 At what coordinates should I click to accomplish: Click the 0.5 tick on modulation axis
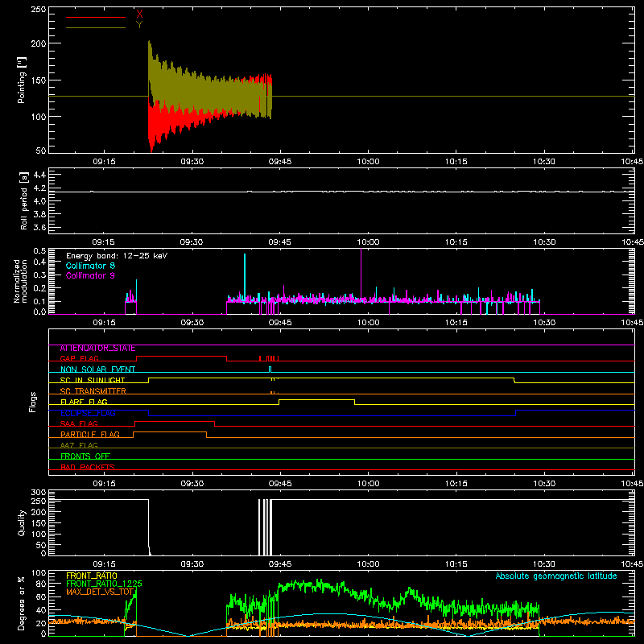(x=39, y=251)
